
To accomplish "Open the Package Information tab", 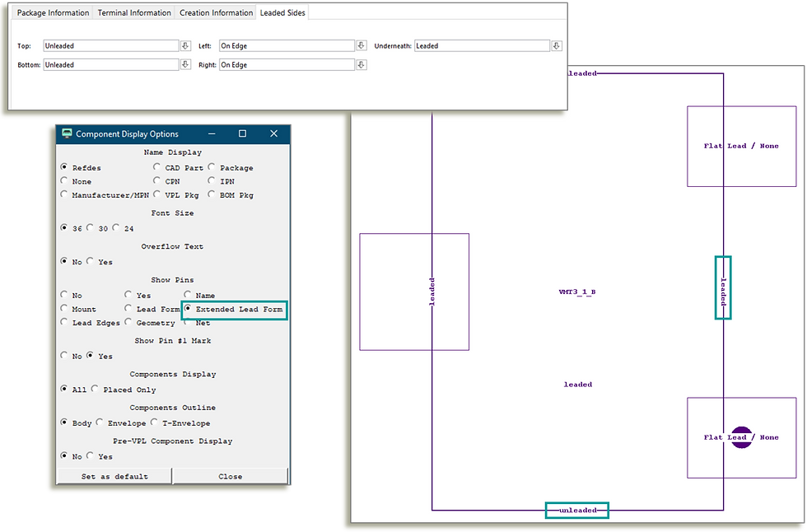I will click(x=53, y=13).
